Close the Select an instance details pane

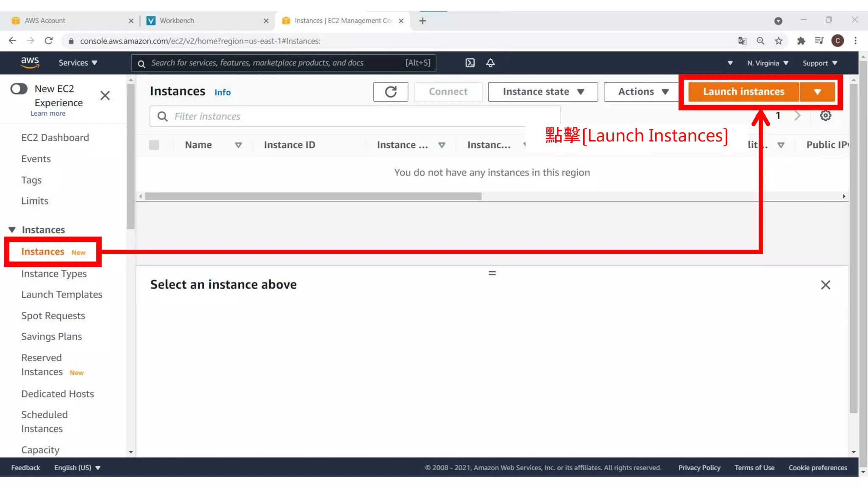coord(825,285)
